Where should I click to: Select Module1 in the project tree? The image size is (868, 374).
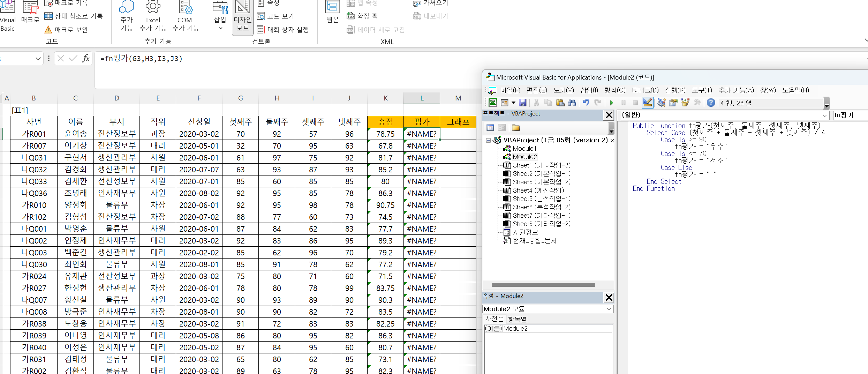(524, 149)
